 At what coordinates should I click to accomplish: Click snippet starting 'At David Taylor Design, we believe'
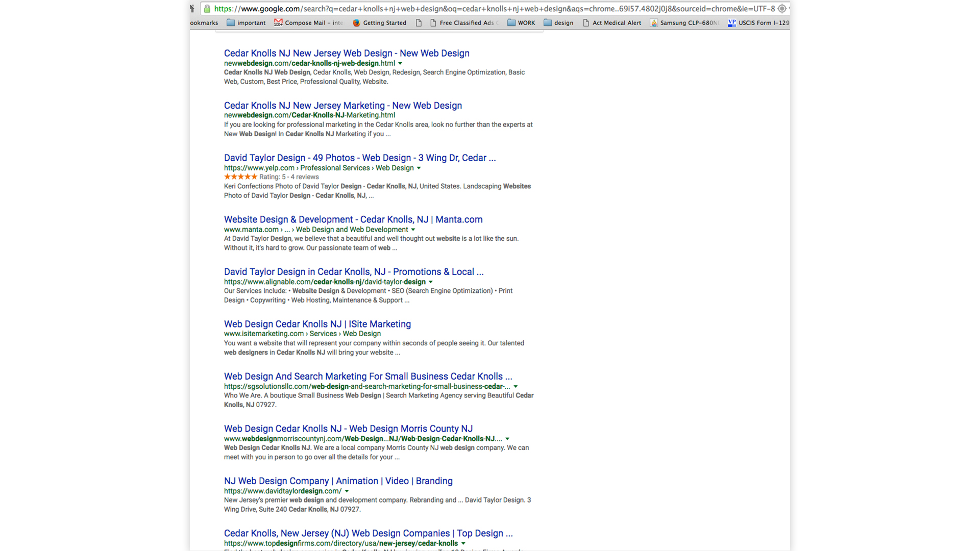coord(371,243)
